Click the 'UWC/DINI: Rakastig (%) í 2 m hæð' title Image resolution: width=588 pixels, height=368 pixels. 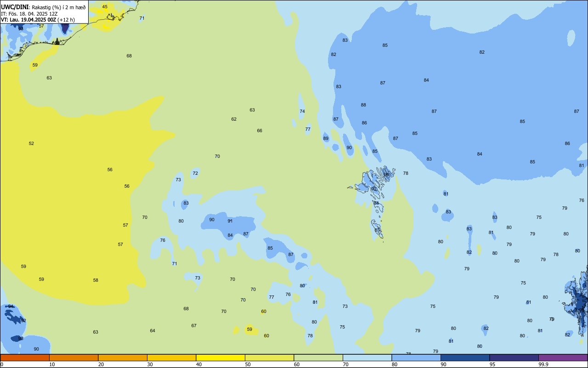[x=43, y=7]
